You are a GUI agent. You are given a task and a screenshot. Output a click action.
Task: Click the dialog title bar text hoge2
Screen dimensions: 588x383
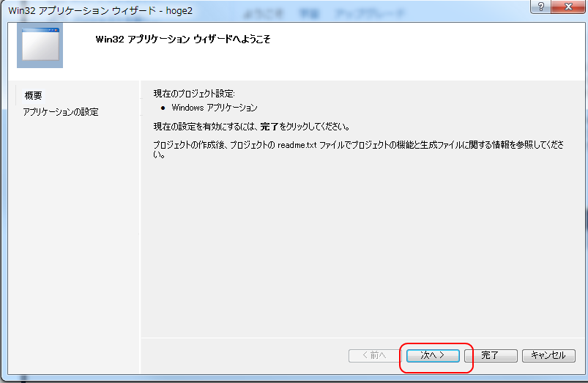tap(179, 10)
